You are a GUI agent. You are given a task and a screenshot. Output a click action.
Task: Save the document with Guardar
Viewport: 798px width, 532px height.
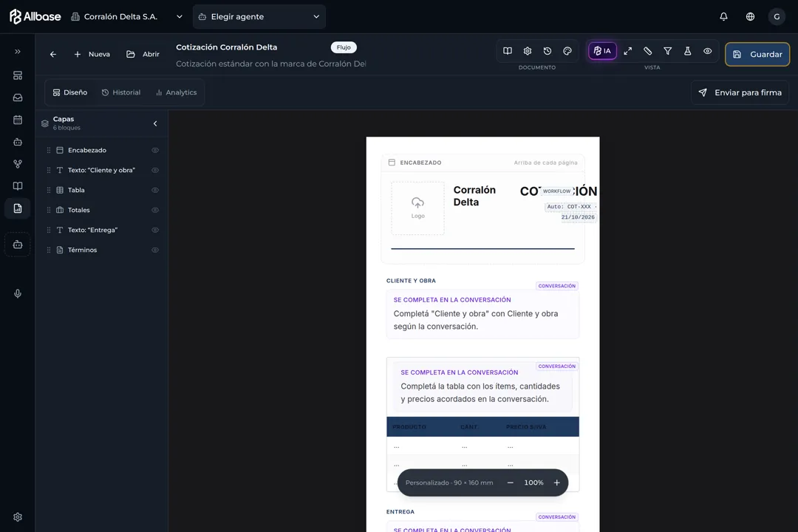coord(757,54)
